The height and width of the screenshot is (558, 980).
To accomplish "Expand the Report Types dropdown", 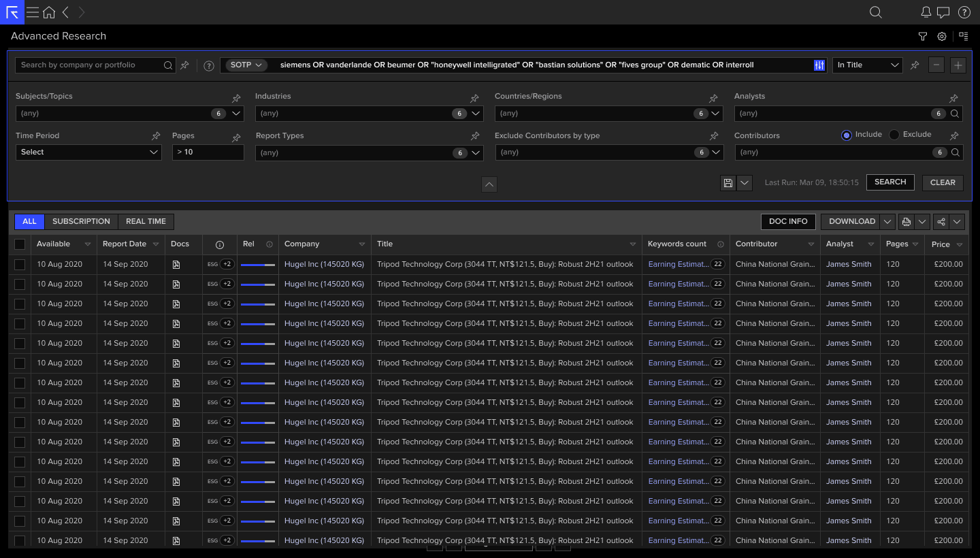I will (x=476, y=153).
